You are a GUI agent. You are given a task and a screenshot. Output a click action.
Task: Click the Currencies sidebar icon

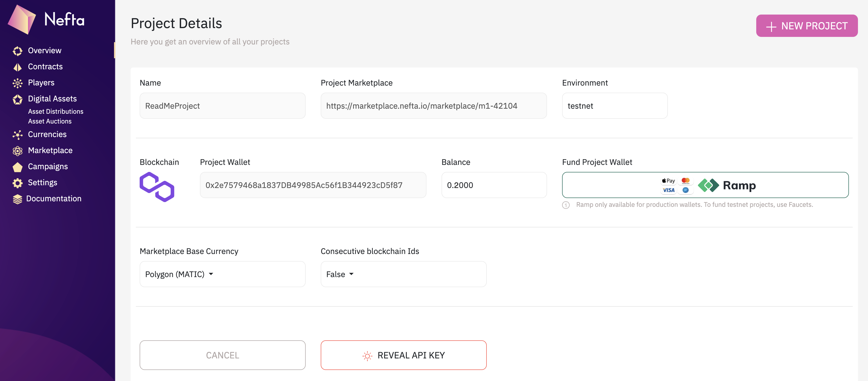(18, 135)
